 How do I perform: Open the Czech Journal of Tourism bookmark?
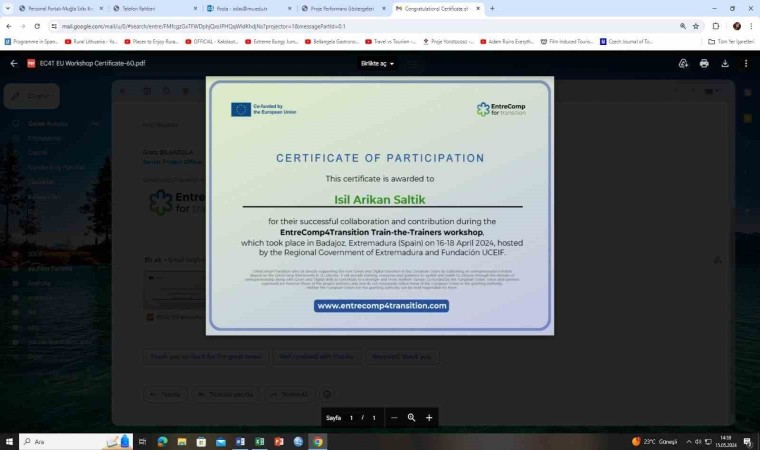(x=625, y=42)
